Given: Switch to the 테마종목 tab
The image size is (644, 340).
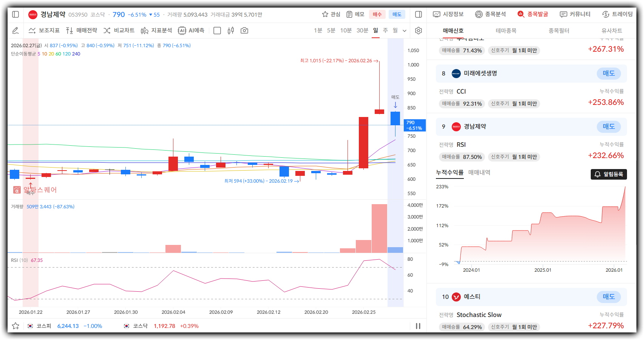Looking at the screenshot, I should 506,31.
